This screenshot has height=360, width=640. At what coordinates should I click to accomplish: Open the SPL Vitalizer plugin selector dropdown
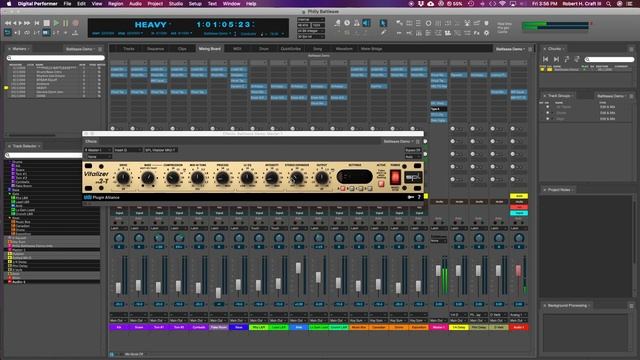coord(161,150)
